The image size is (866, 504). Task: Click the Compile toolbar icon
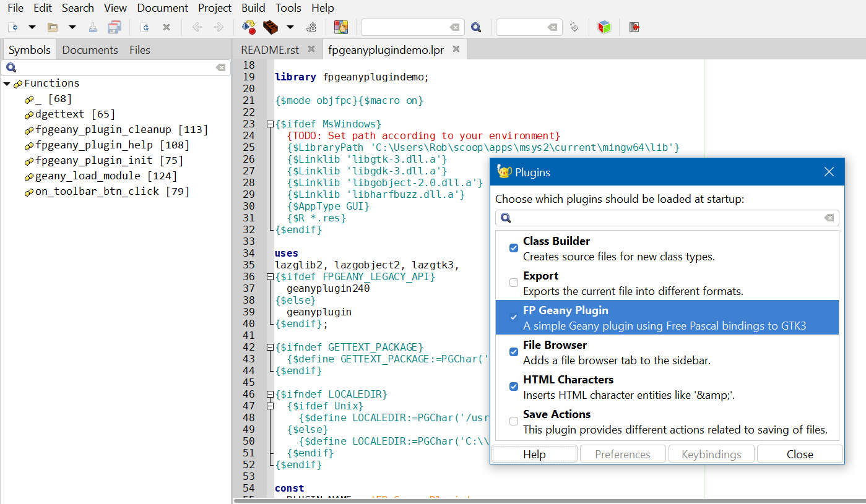pos(249,27)
